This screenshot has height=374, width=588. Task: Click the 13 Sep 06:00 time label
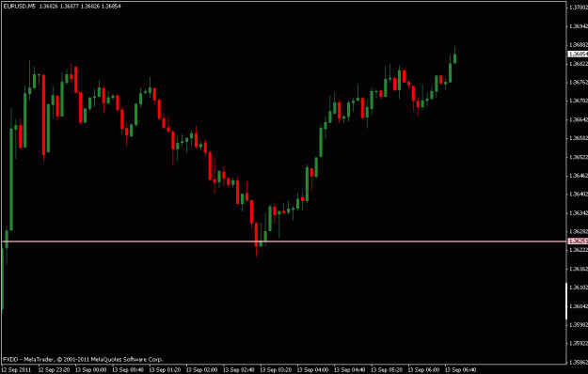(423, 370)
